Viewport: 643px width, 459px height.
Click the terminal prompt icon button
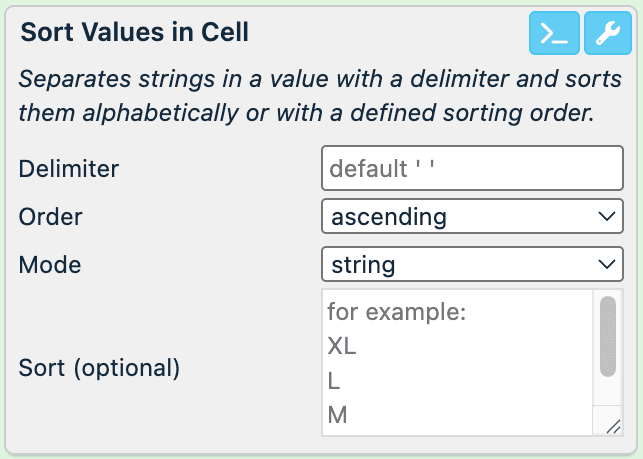tap(554, 34)
